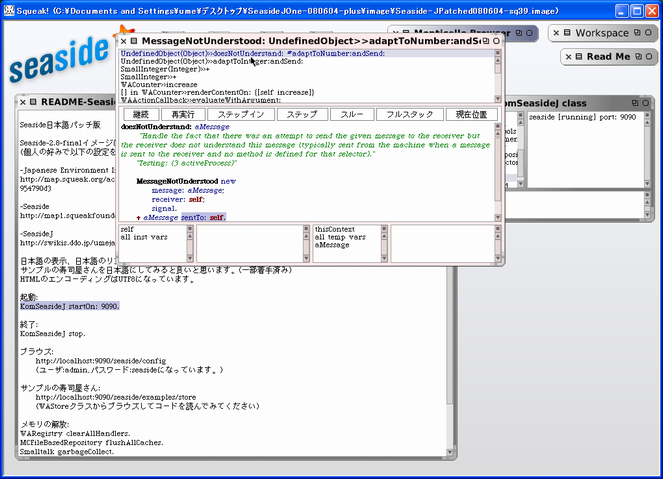The image size is (663, 479).
Task: Open the Read Me window menu icon
Action: pos(579,57)
